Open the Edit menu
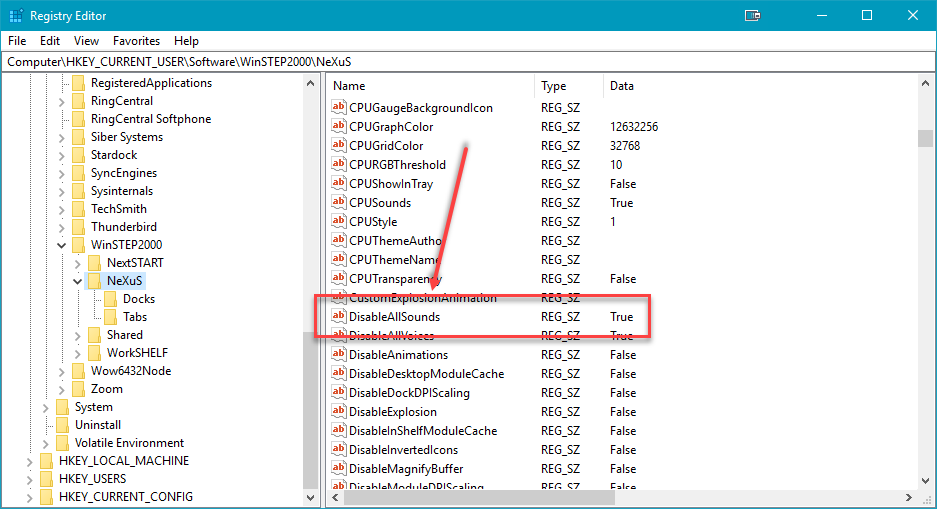Image resolution: width=937 pixels, height=509 pixels. coord(50,41)
